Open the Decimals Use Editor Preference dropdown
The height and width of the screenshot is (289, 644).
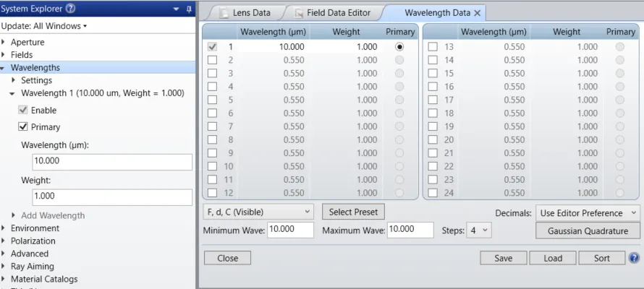pos(588,213)
